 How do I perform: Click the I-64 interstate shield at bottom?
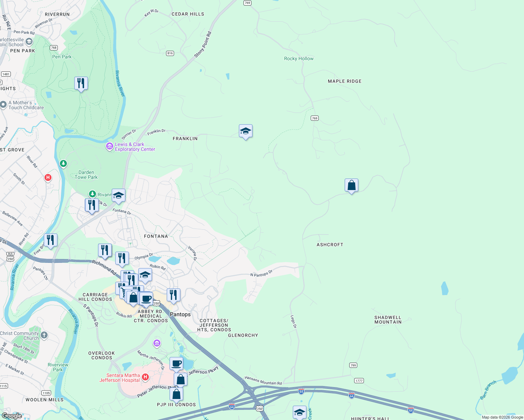pos(232,407)
